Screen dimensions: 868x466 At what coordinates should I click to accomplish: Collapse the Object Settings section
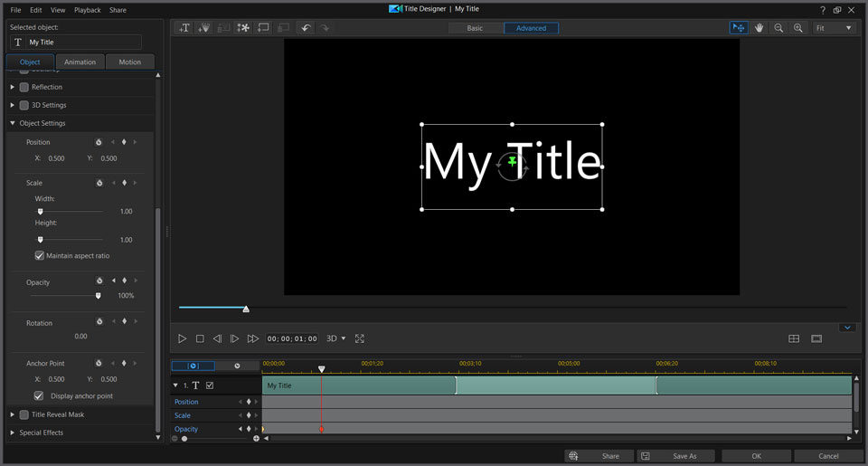tap(13, 123)
